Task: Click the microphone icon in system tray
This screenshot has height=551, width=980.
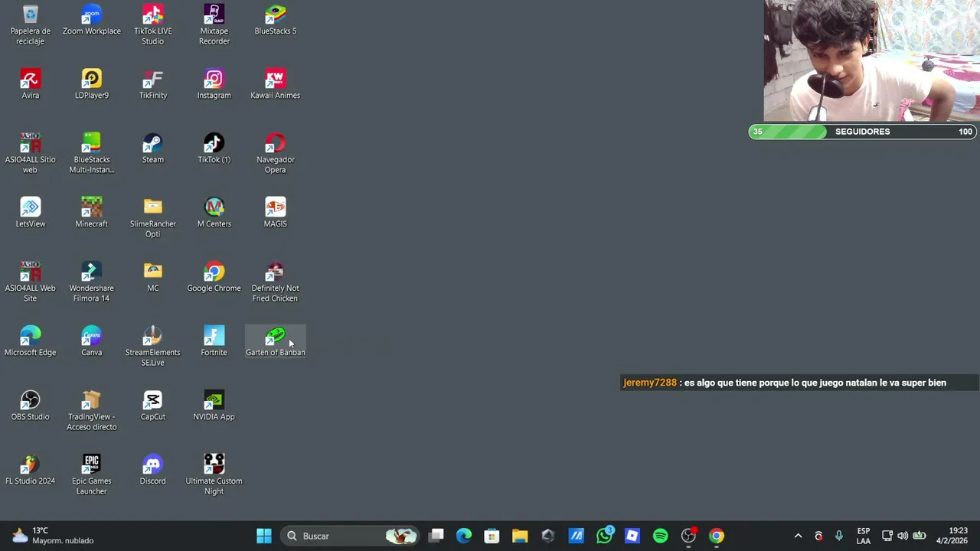Action: click(839, 536)
